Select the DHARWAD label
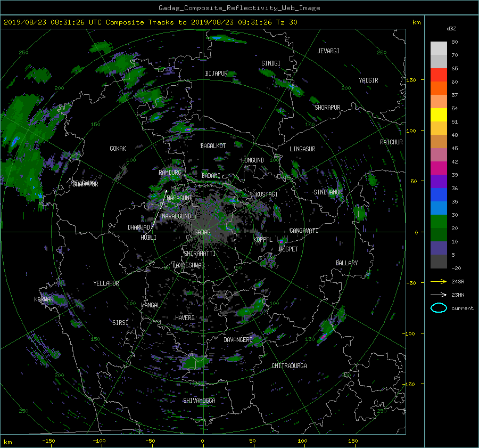The width and height of the screenshot is (479, 448). coord(139,227)
